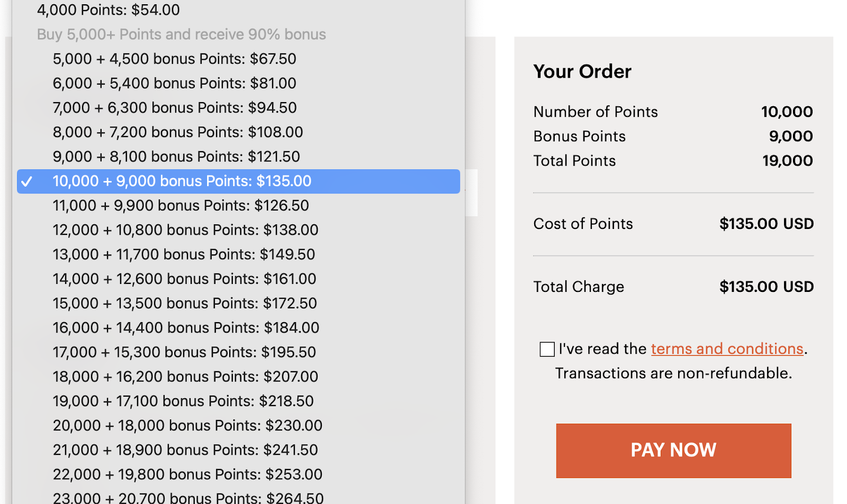
Task: Select 9,000 + 8,100 bonus Points: $121.50
Action: [176, 157]
